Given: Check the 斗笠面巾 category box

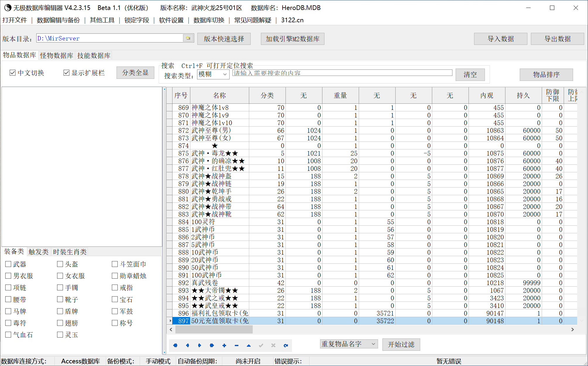Looking at the screenshot, I should (x=115, y=264).
